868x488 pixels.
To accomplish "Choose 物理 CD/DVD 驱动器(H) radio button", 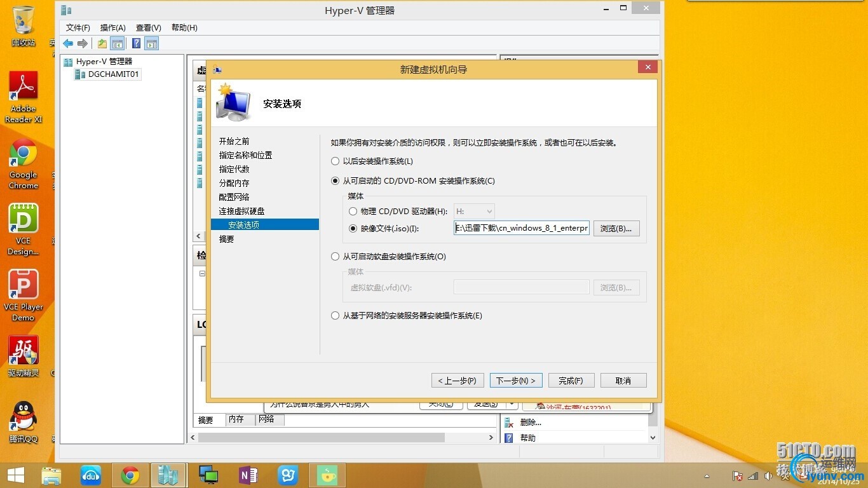I will tap(353, 212).
